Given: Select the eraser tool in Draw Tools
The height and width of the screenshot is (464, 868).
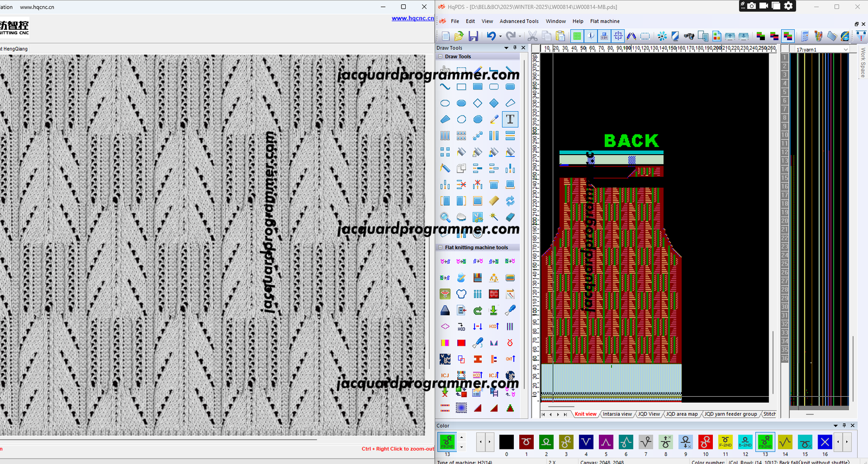Looking at the screenshot, I should (x=510, y=217).
